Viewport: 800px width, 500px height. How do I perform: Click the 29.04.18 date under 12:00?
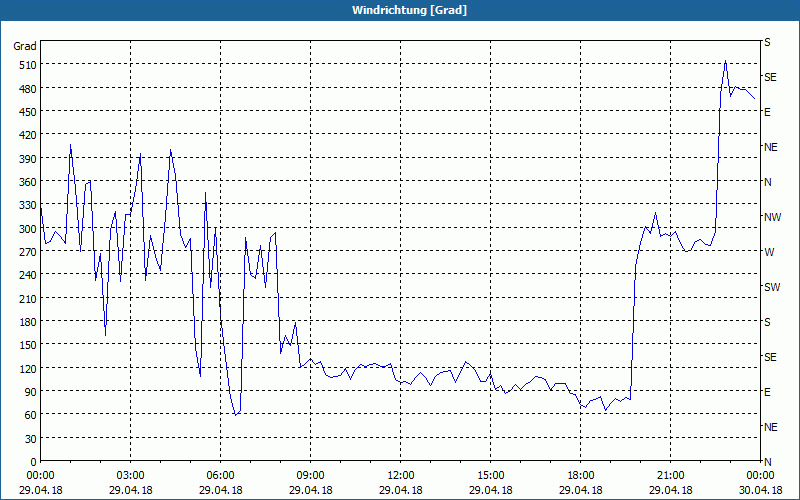[x=401, y=490]
